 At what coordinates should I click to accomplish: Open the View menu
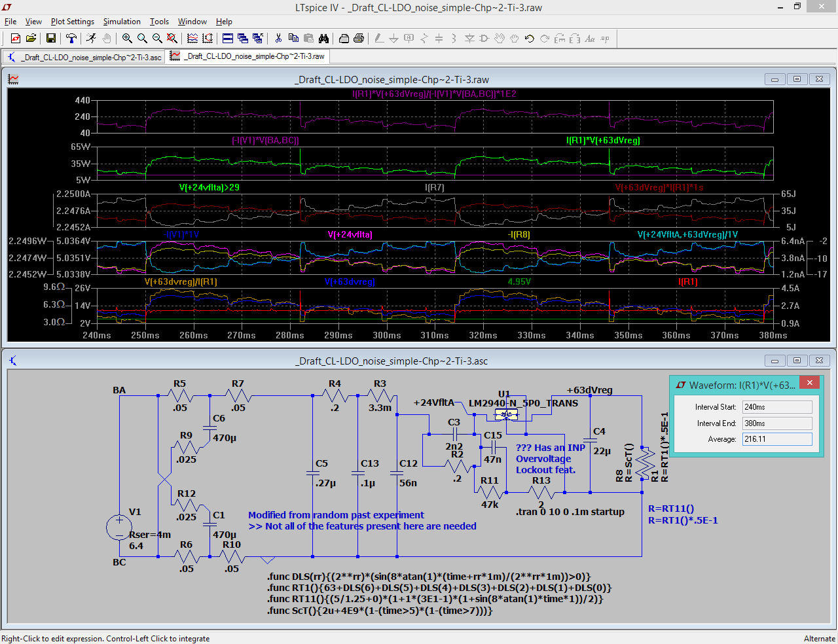pyautogui.click(x=33, y=22)
